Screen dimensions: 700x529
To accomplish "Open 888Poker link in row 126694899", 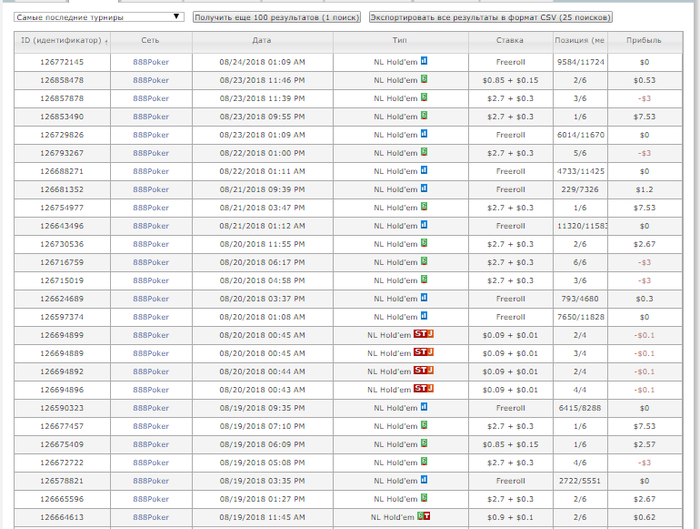I will pos(151,335).
